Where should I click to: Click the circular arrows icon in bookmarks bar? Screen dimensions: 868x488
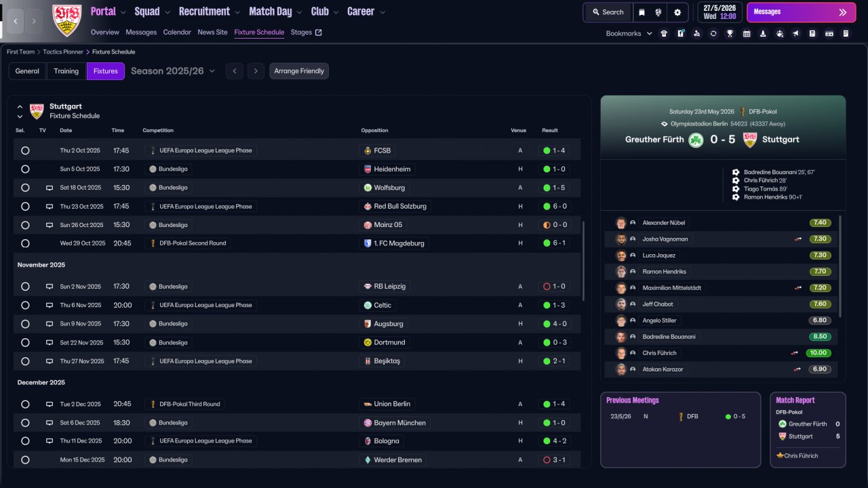click(x=713, y=33)
